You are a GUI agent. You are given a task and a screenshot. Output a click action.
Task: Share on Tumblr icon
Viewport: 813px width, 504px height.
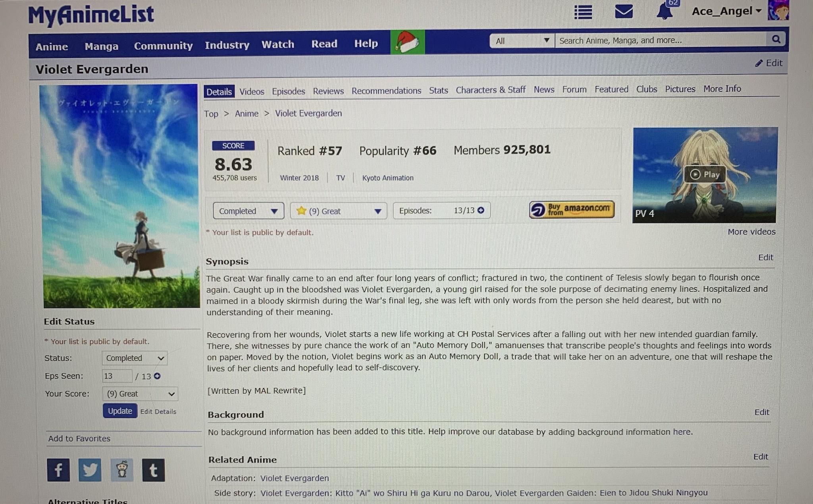(x=153, y=470)
